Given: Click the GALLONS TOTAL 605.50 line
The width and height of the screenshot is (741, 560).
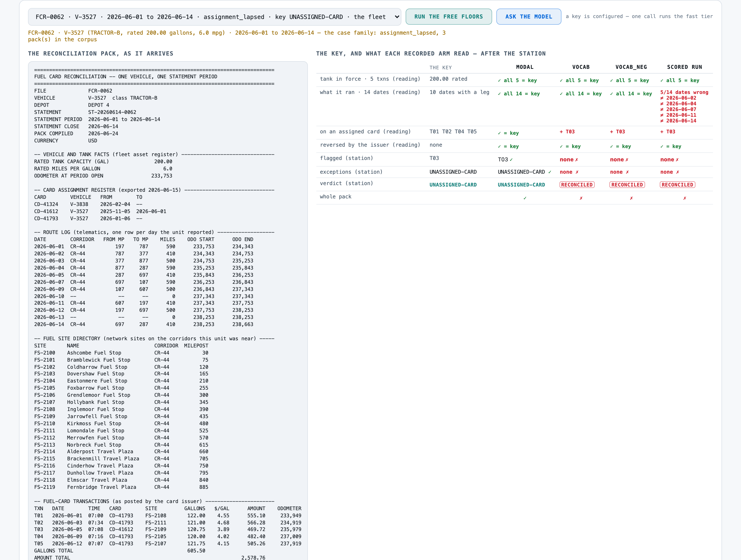Looking at the screenshot, I should tap(120, 551).
